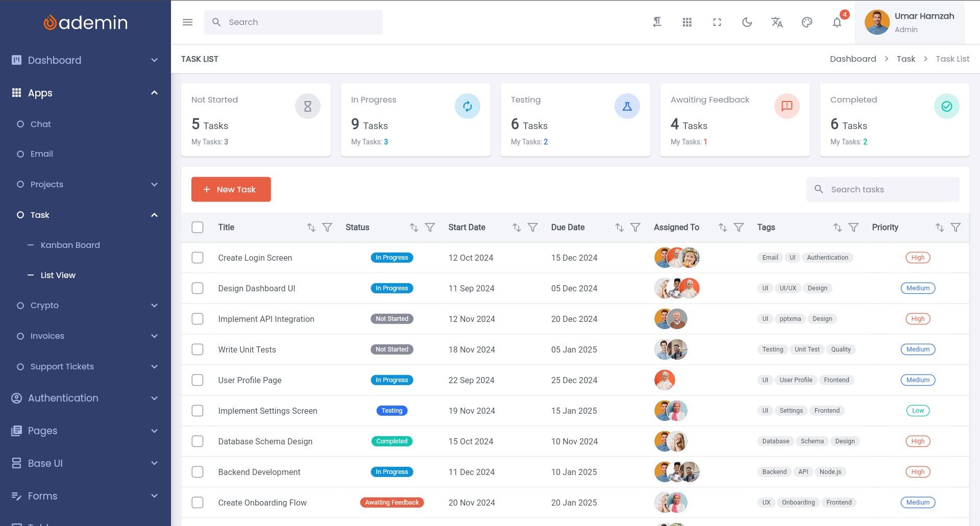Open the apps grid icon in header
The image size is (980, 526).
(x=687, y=22)
